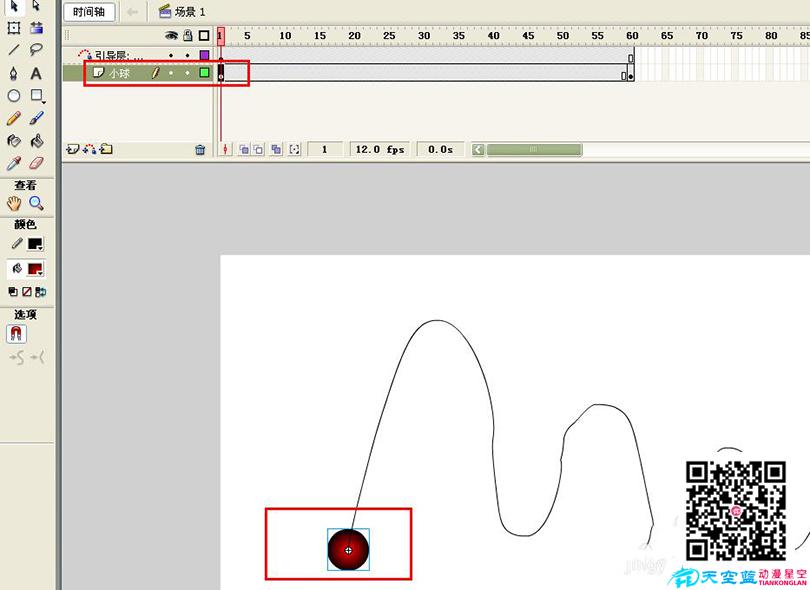Delete layer with the trash icon

pyautogui.click(x=200, y=150)
